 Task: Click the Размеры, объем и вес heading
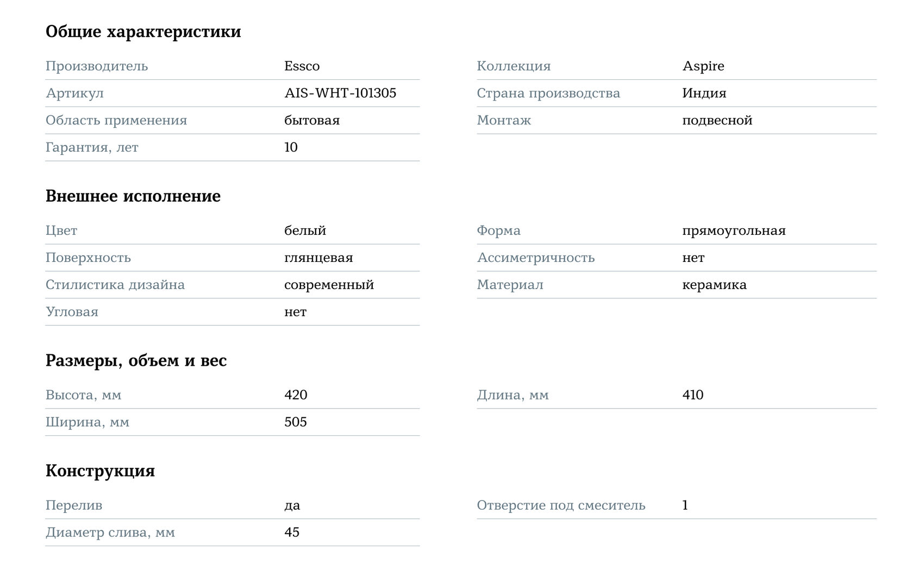point(136,361)
